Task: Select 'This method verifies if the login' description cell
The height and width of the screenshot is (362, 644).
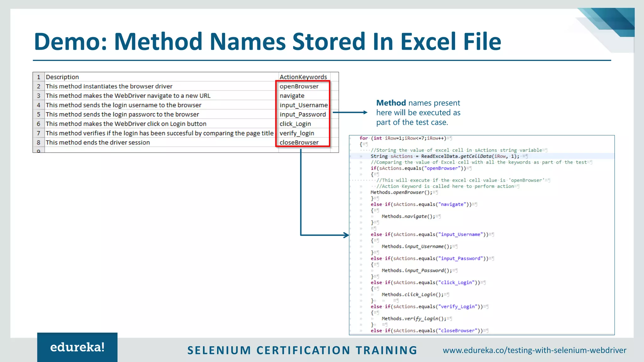Action: pos(161,133)
